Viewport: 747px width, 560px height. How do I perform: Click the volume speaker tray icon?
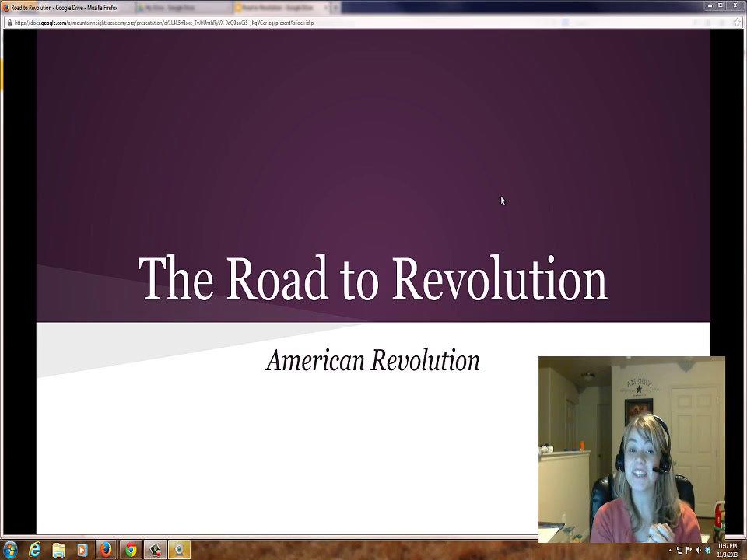click(x=698, y=550)
